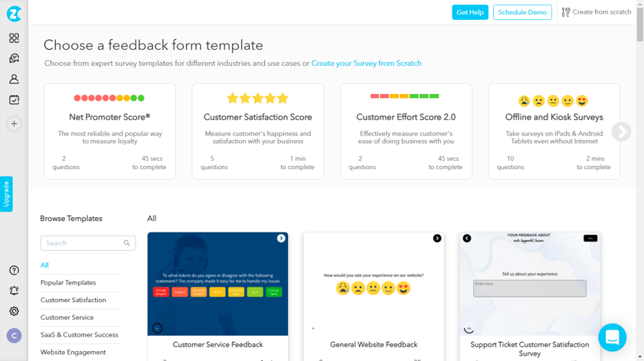Click the Upgrade side tab
This screenshot has width=644, height=361.
tap(6, 194)
